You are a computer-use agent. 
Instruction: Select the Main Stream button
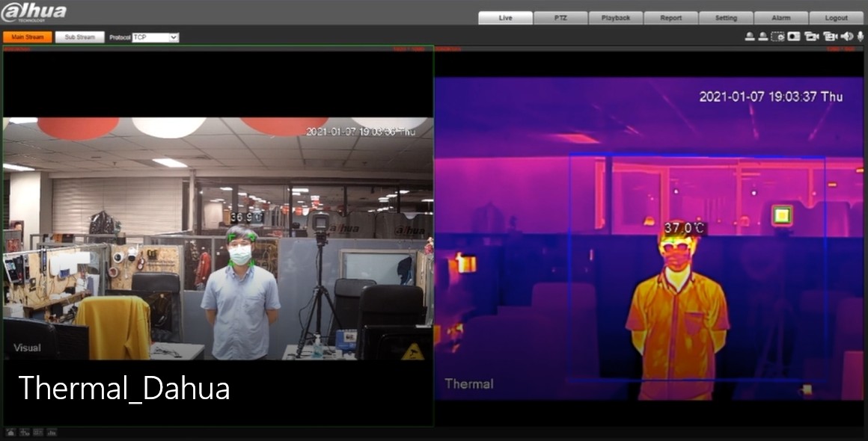pos(27,37)
